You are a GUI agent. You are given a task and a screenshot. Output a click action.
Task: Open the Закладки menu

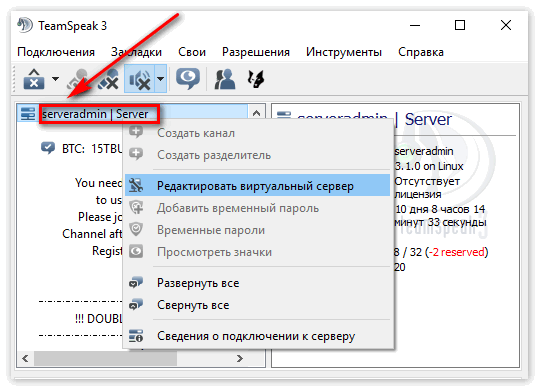click(136, 52)
